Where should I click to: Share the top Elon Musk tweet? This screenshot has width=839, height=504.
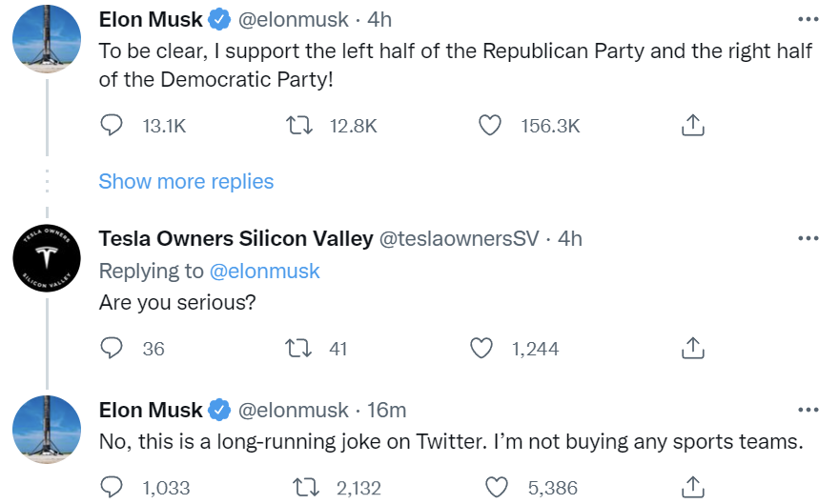click(x=693, y=125)
